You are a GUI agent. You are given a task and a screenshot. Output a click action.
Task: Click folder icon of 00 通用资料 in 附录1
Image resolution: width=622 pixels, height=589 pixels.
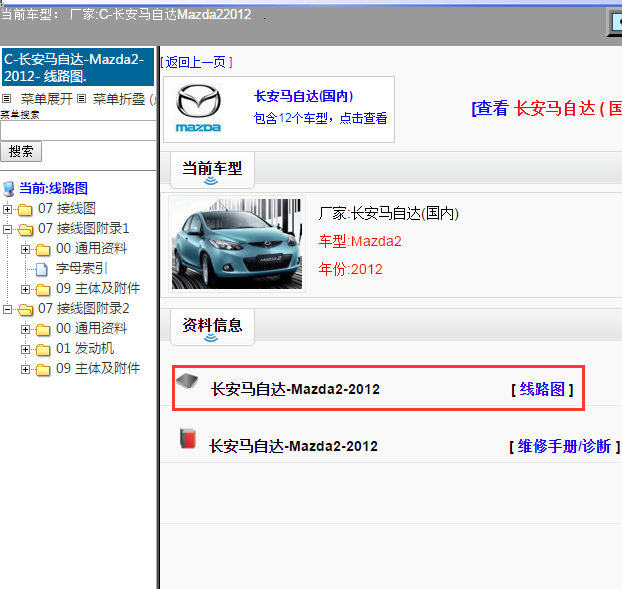43,249
